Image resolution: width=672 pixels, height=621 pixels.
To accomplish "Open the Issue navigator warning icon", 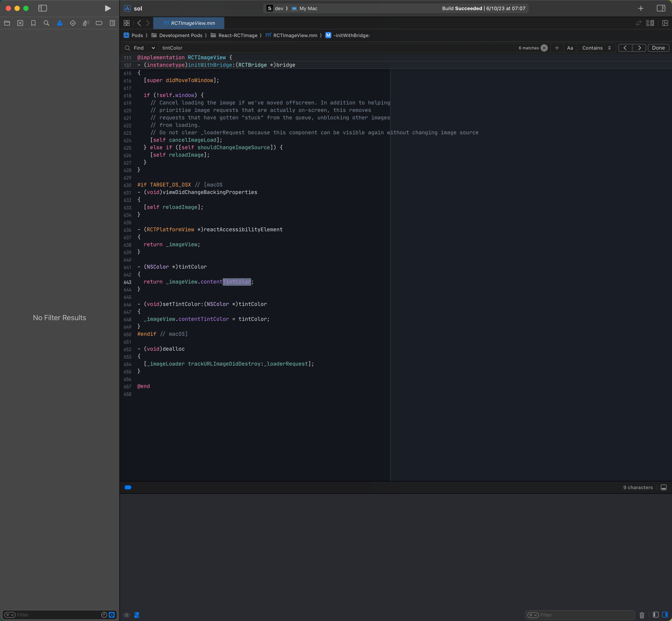I will pyautogui.click(x=59, y=23).
